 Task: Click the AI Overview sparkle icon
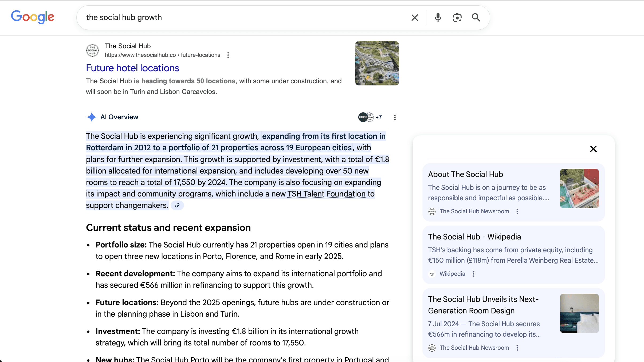coord(92,117)
